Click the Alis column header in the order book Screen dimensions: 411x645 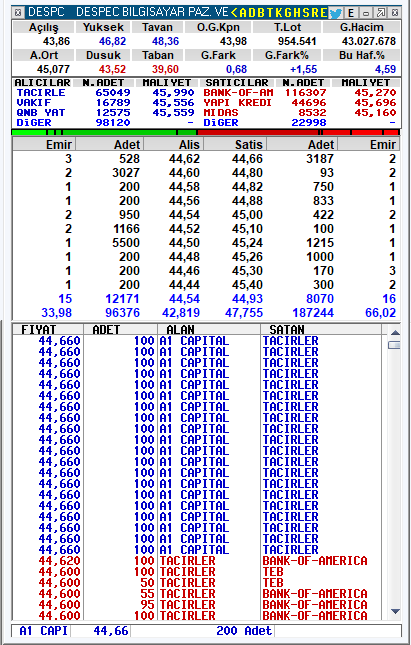(173, 144)
